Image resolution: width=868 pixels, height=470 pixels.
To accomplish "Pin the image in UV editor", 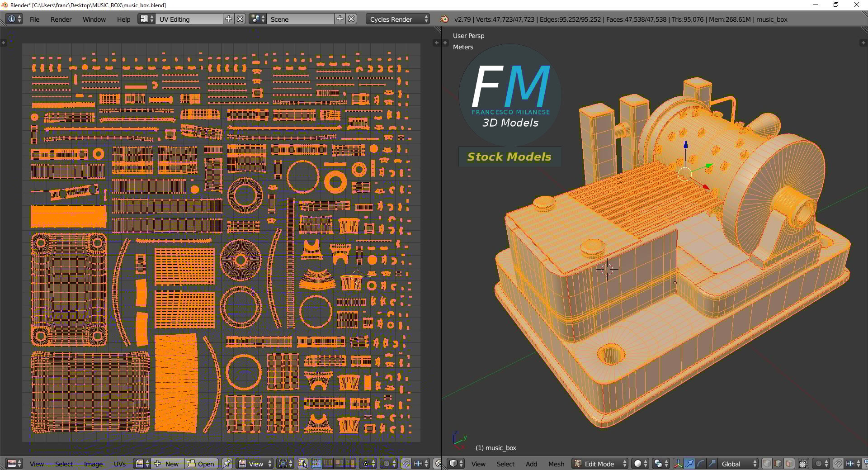I will pos(227,464).
